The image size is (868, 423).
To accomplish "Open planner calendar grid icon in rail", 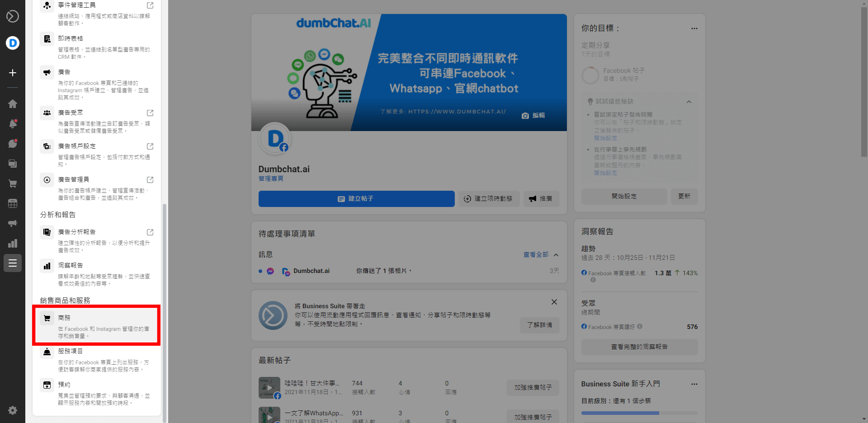I will coord(13,203).
